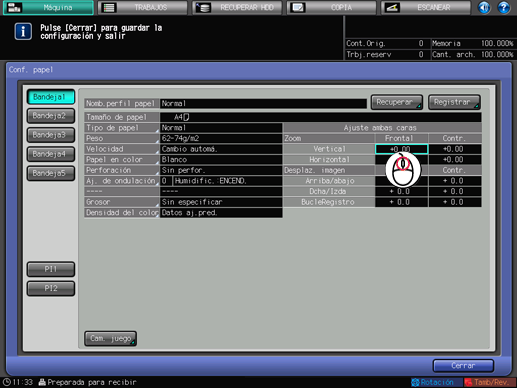Switch to the COPIA tab

(332, 8)
